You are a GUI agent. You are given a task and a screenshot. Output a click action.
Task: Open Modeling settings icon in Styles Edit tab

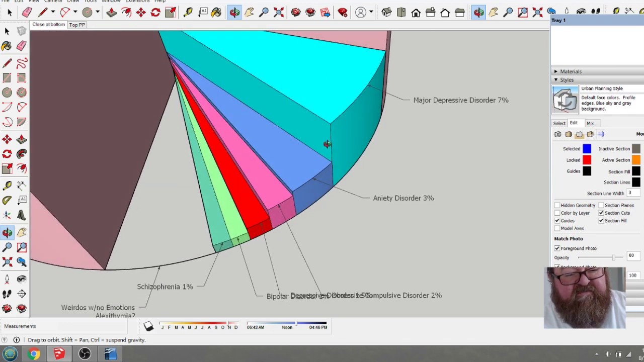click(601, 134)
